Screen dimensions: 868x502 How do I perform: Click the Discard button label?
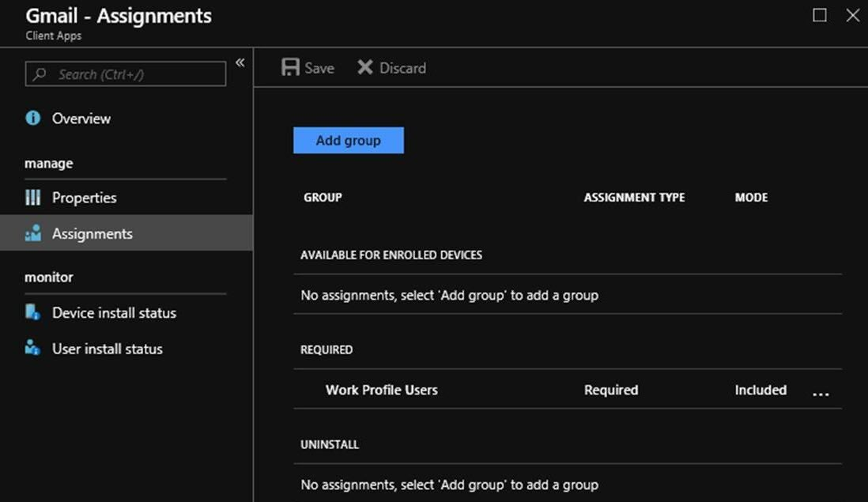[x=402, y=68]
